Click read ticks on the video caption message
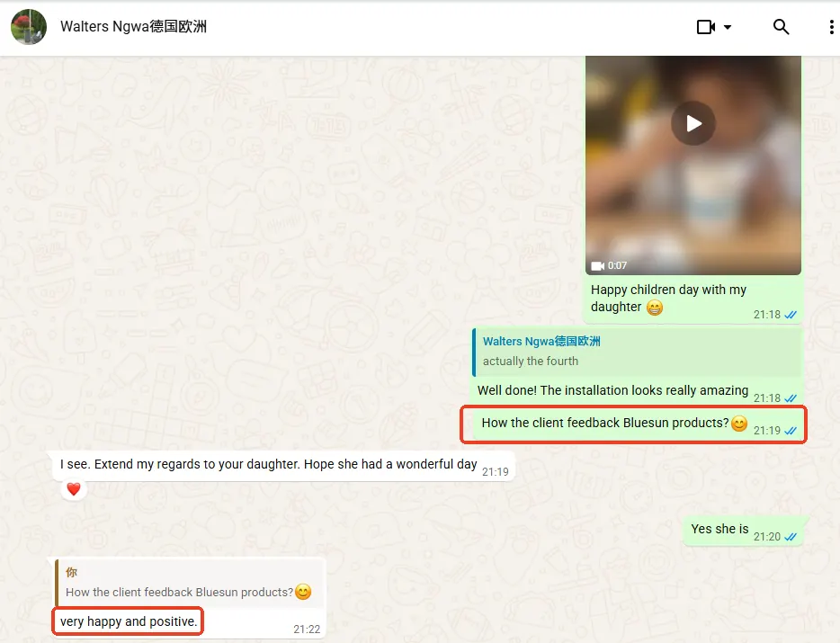 791,315
